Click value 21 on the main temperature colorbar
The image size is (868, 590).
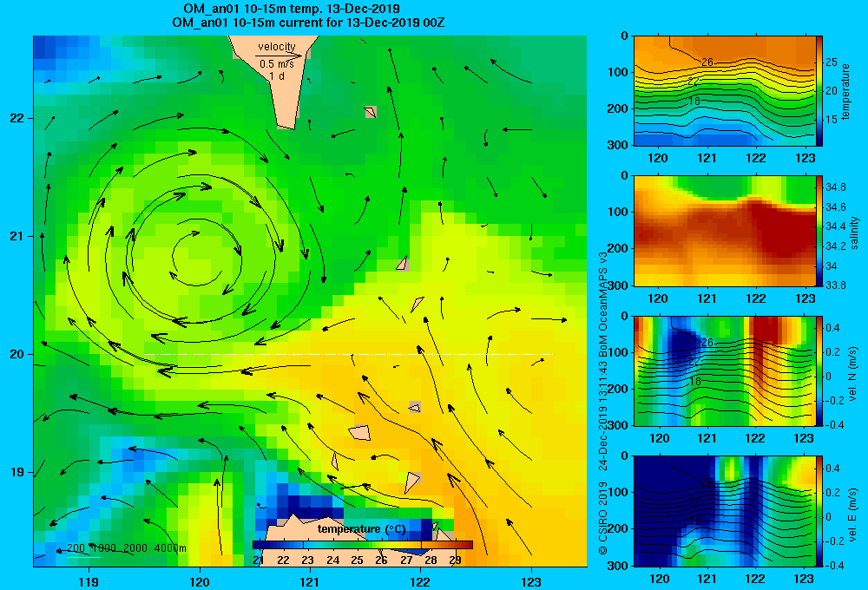pyautogui.click(x=259, y=560)
